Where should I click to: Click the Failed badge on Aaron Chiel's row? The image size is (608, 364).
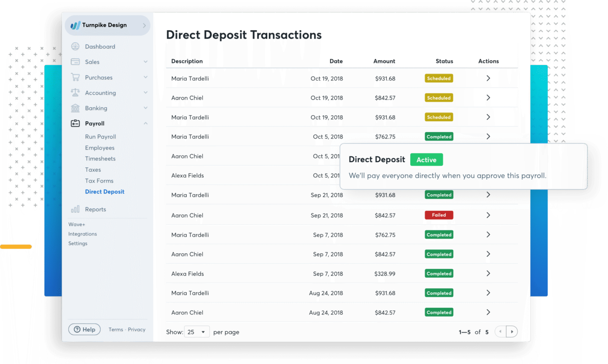[x=439, y=215]
